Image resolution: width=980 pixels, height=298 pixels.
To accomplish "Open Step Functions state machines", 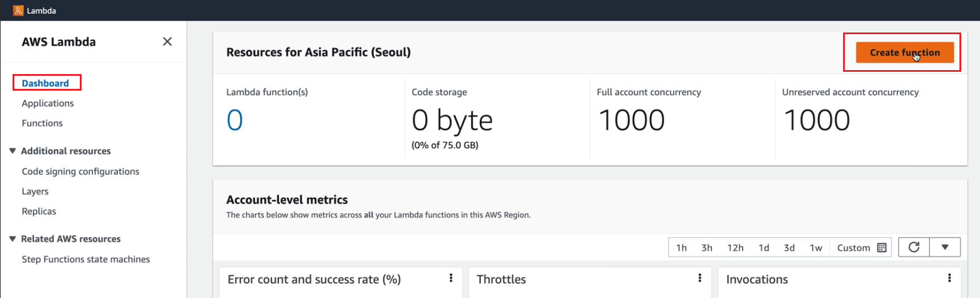I will pos(86,259).
